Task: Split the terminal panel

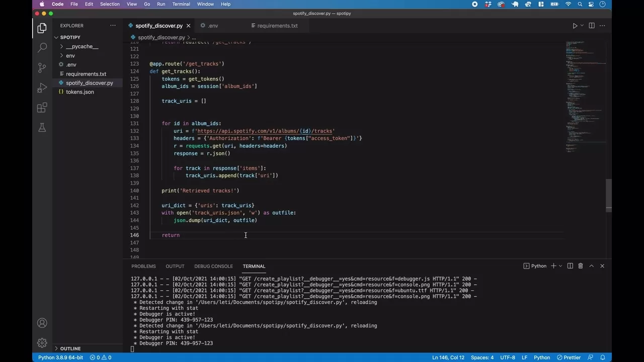Action: tap(570, 266)
